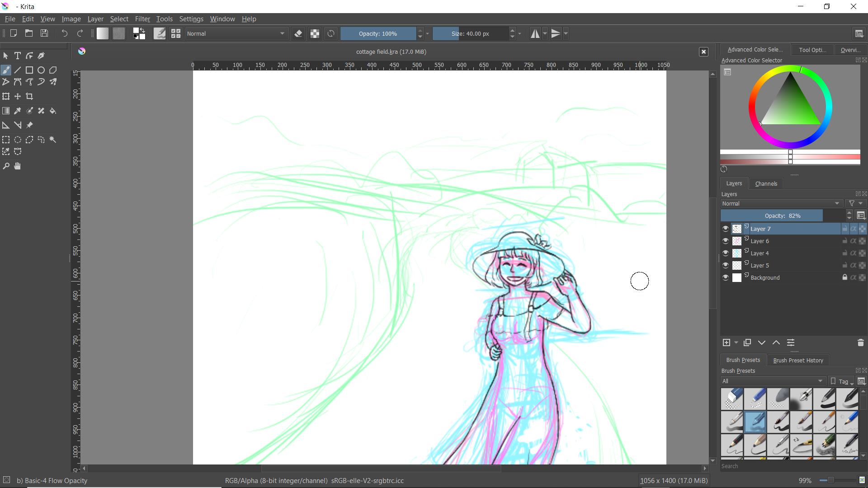Select the Fill bucket tool
868x488 pixels.
pos(53,111)
